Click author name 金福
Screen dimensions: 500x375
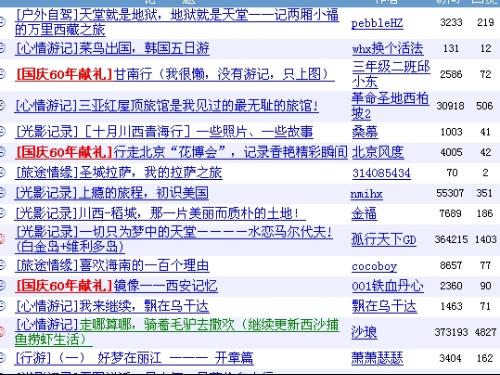point(364,214)
